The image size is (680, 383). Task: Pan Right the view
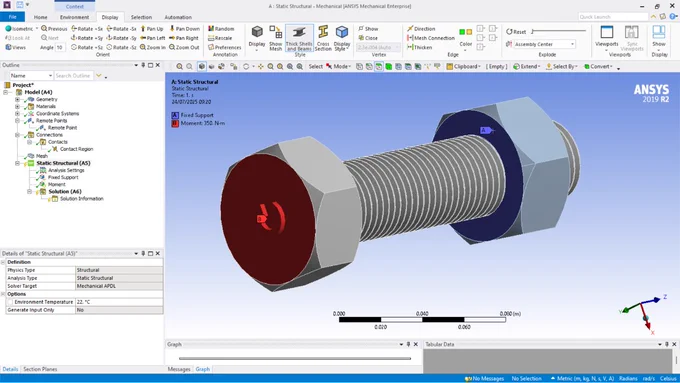[184, 38]
